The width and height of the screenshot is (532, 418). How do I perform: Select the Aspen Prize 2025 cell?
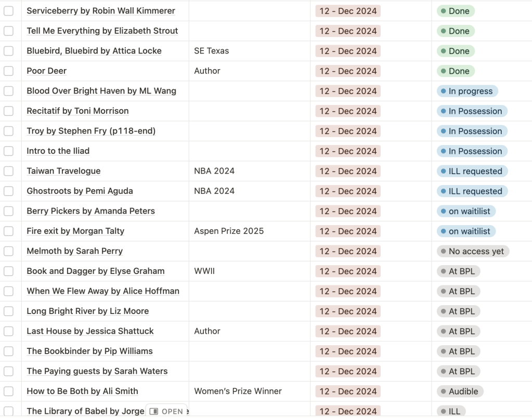coord(229,231)
